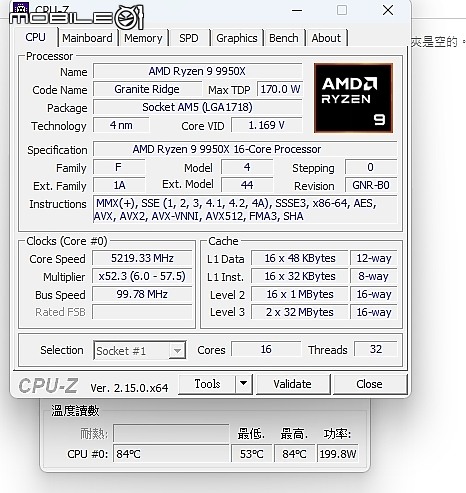Click the Threads count 32
This screenshot has height=493, width=466.
[x=376, y=349]
